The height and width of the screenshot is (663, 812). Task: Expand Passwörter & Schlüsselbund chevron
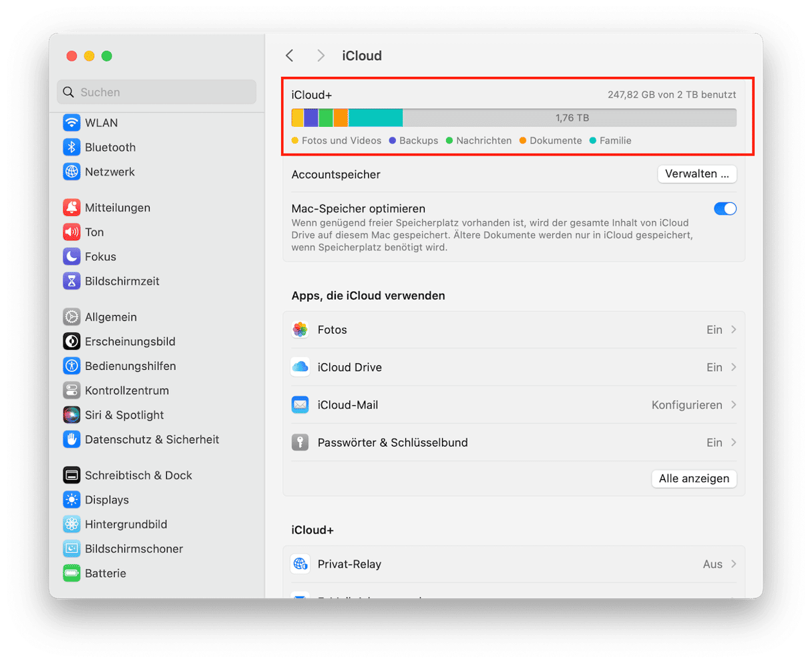click(733, 442)
